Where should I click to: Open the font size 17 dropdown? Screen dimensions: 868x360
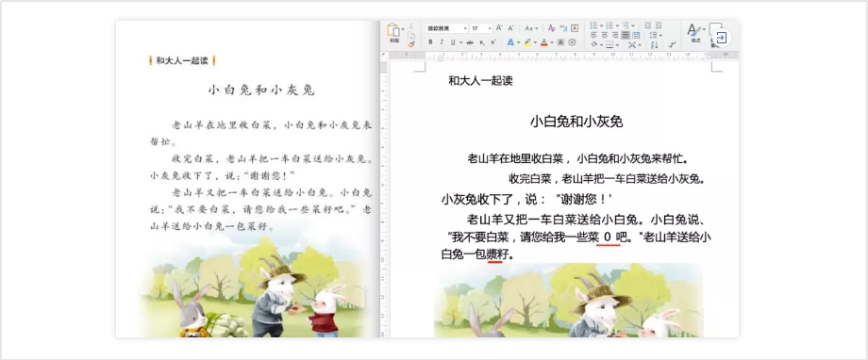[x=481, y=28]
